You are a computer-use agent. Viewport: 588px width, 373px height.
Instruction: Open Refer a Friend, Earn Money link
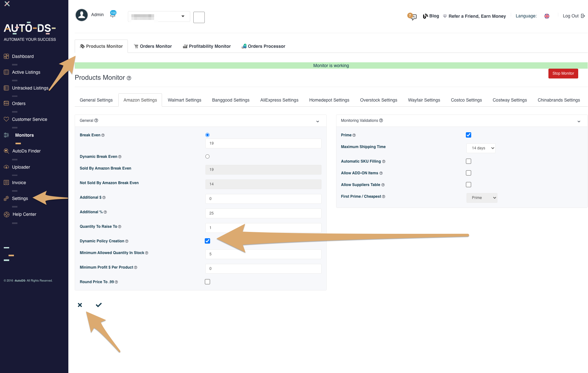coord(474,16)
